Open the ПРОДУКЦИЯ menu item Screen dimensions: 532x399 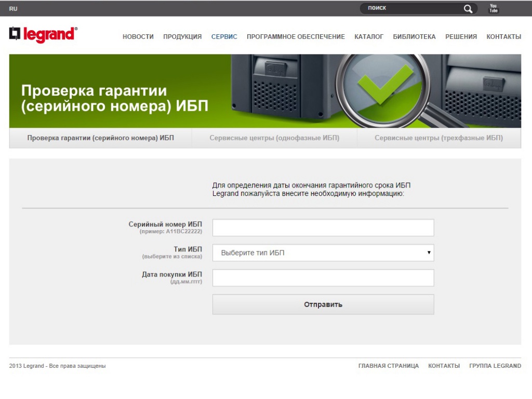pos(182,37)
